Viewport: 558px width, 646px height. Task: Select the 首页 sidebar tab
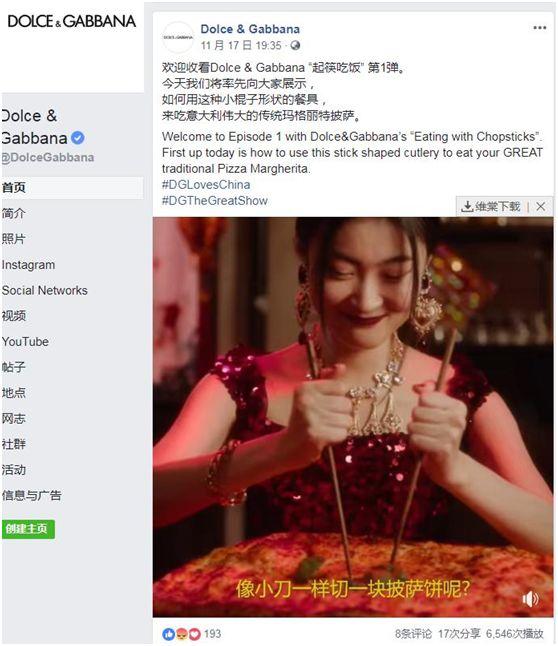click(72, 188)
